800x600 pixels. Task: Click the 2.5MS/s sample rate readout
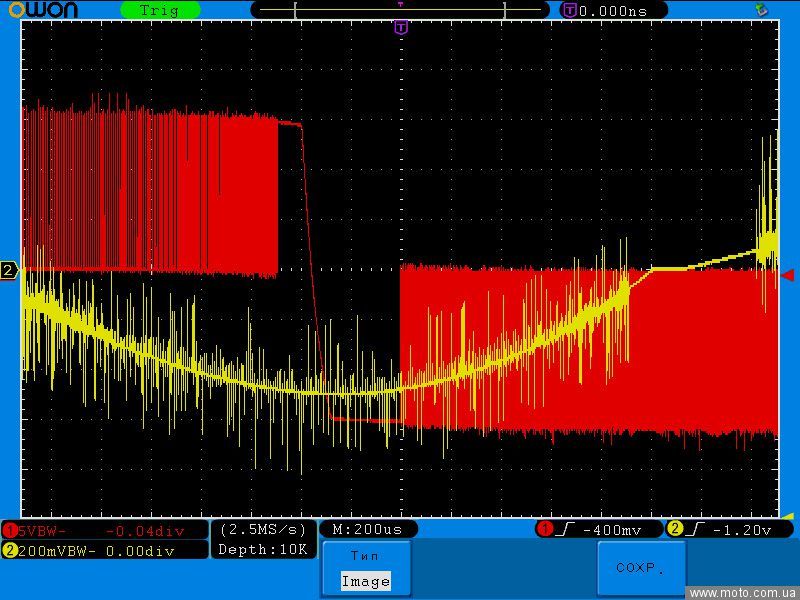(263, 529)
